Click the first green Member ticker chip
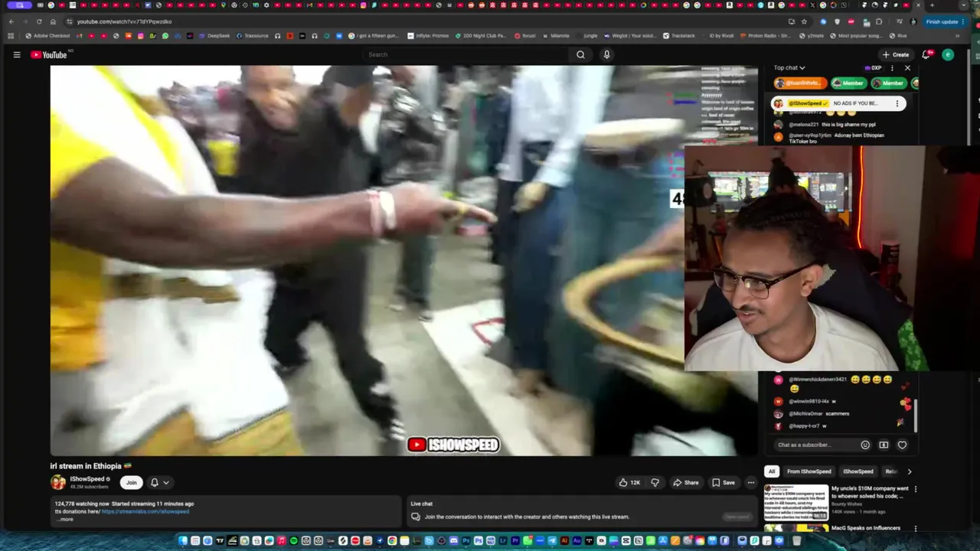The width and height of the screenshot is (980, 551). [x=848, y=83]
